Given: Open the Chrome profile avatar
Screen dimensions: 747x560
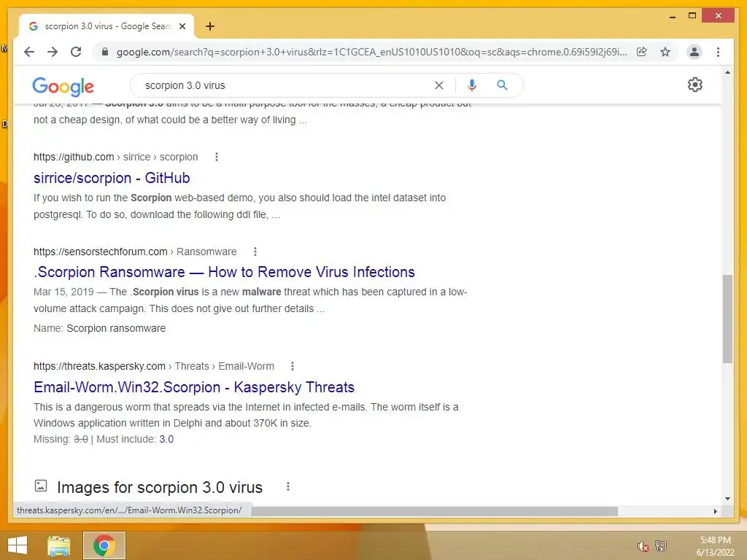Looking at the screenshot, I should click(694, 52).
